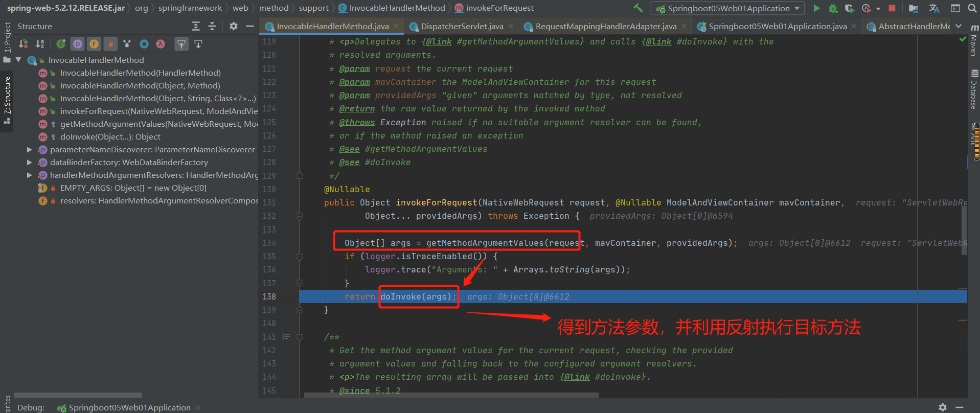Click line 138 in the gutter
The image size is (980, 413).
click(x=269, y=296)
